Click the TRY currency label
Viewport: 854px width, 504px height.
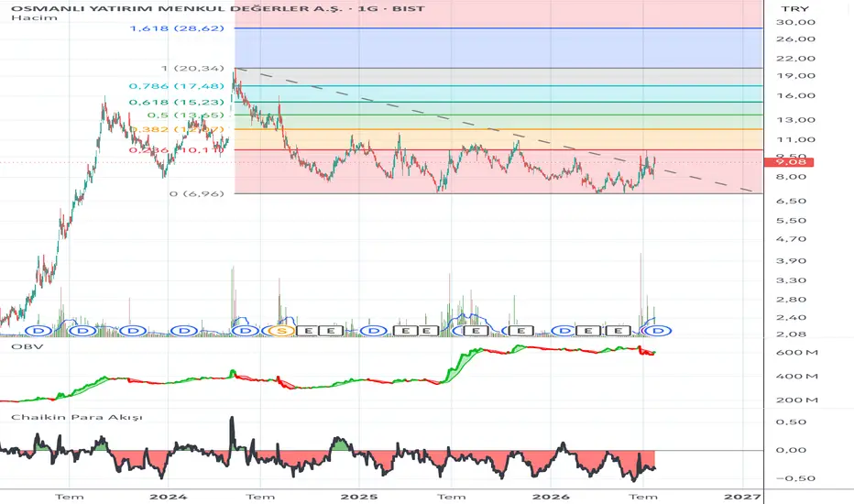click(795, 9)
